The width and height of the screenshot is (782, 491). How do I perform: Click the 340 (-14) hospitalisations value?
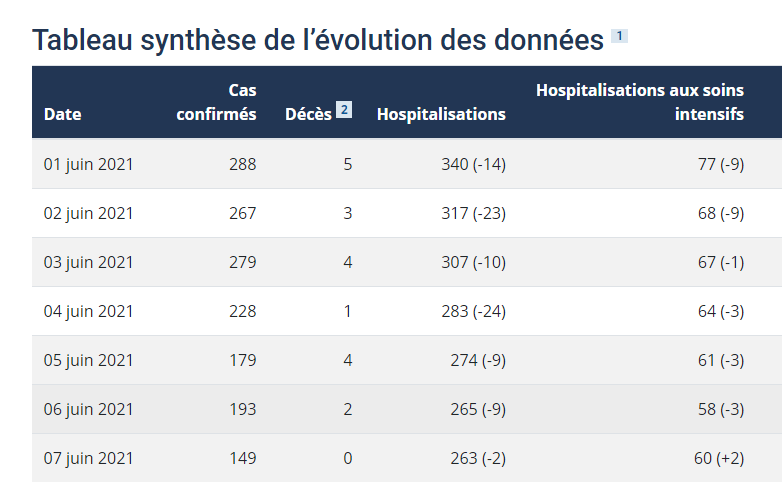(x=474, y=164)
